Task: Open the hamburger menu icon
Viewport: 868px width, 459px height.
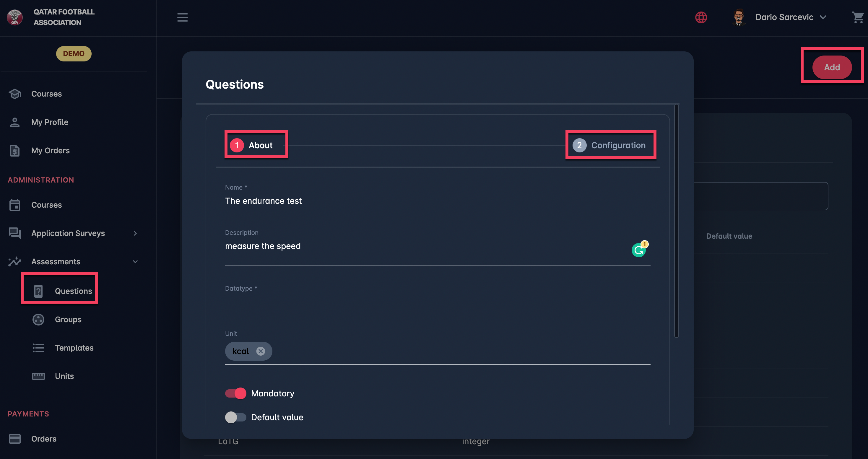Action: (x=182, y=17)
